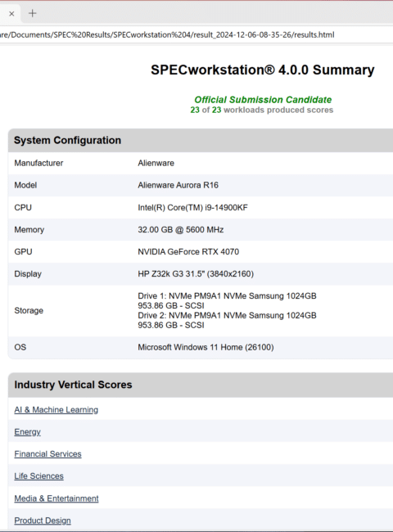This screenshot has height=532, width=393.
Task: Select 'Drive 1: NVMe PM9A1' storage line
Action: click(227, 295)
